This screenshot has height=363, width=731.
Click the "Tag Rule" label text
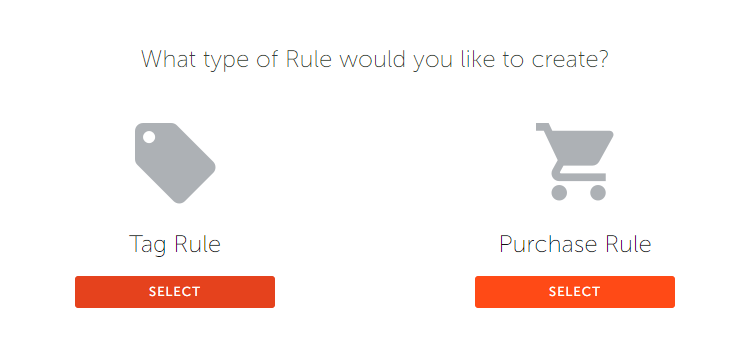pyautogui.click(x=175, y=244)
